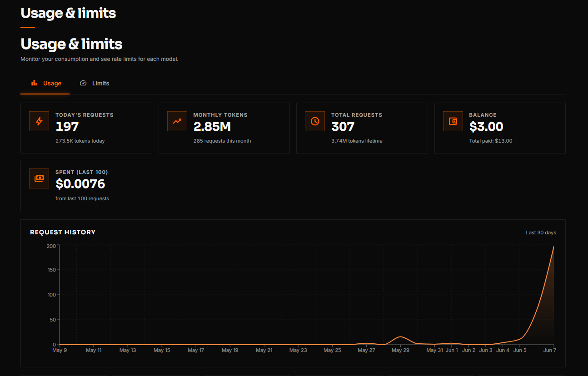Click the Request History chart heading
Image resolution: width=588 pixels, height=376 pixels.
(63, 232)
